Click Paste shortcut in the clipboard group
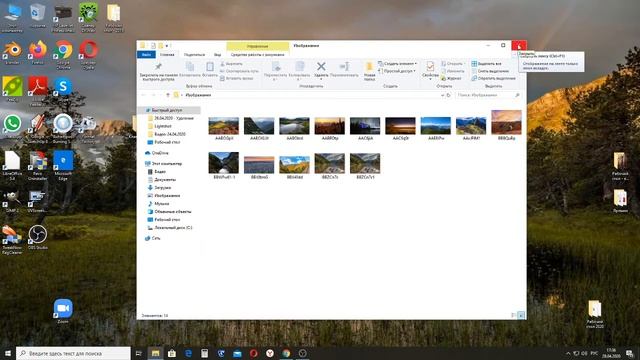Viewport: 640px width, 360px height. (x=237, y=78)
